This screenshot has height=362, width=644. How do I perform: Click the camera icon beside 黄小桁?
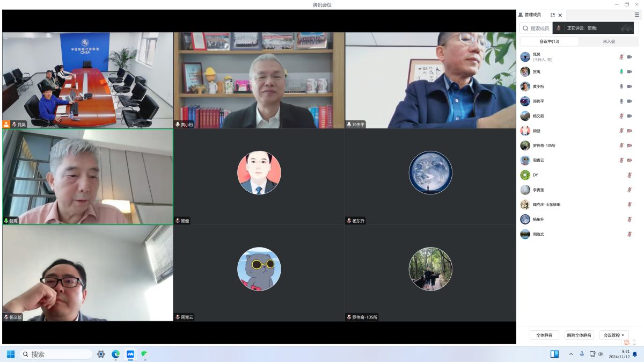point(630,86)
